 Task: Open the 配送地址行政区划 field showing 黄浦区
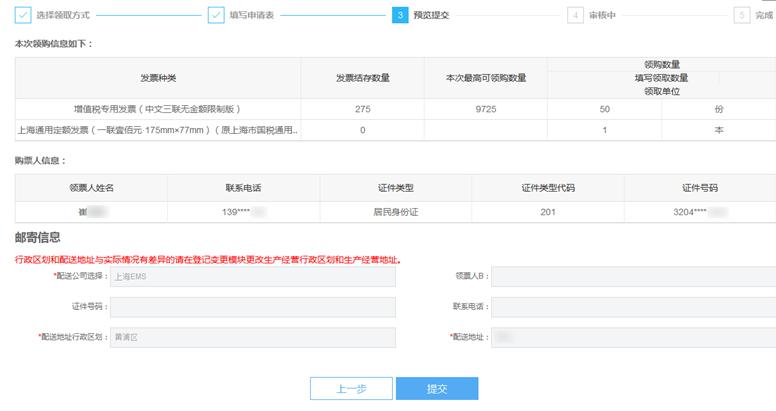(252, 338)
